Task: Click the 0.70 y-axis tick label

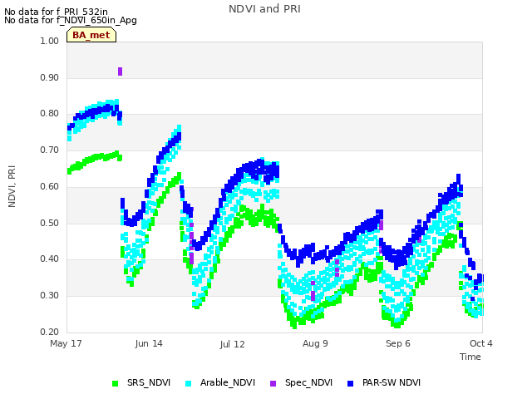Action: tap(50, 150)
